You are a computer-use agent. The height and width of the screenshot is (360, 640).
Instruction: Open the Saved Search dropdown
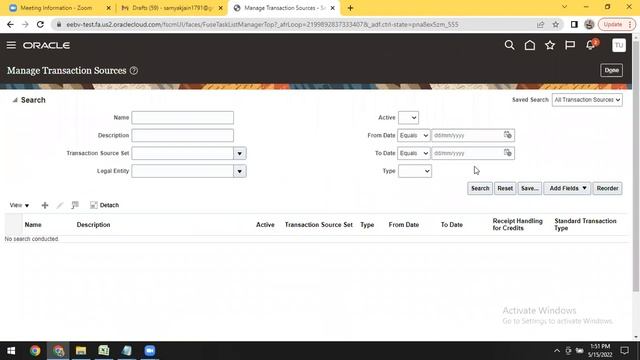pos(587,100)
